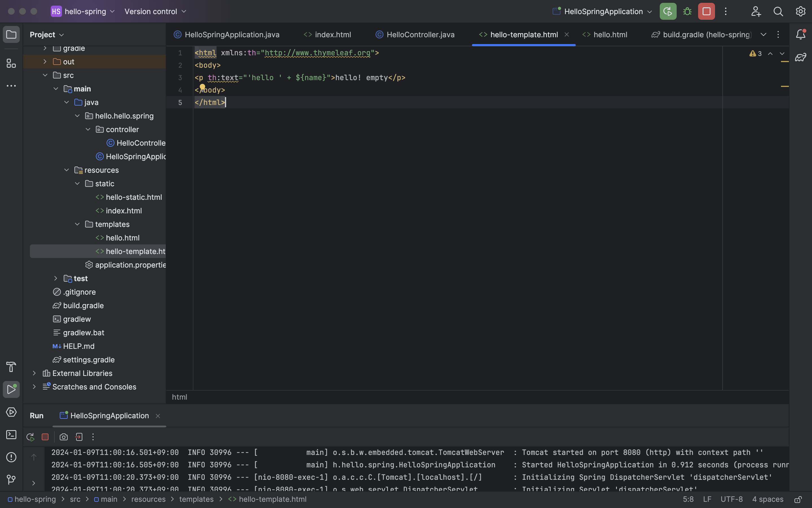Open the Run tool window icon

[11, 389]
